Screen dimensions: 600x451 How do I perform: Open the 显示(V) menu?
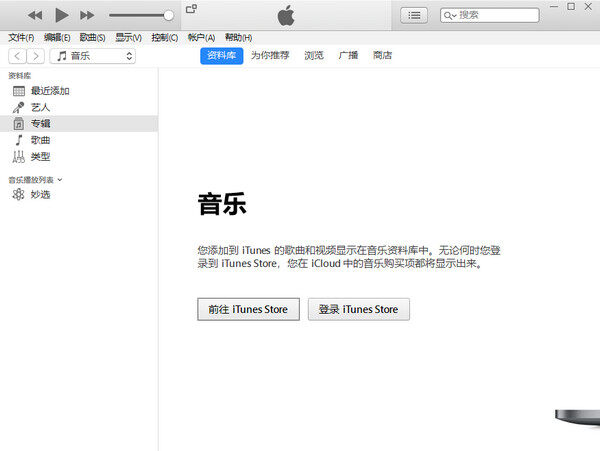[128, 37]
